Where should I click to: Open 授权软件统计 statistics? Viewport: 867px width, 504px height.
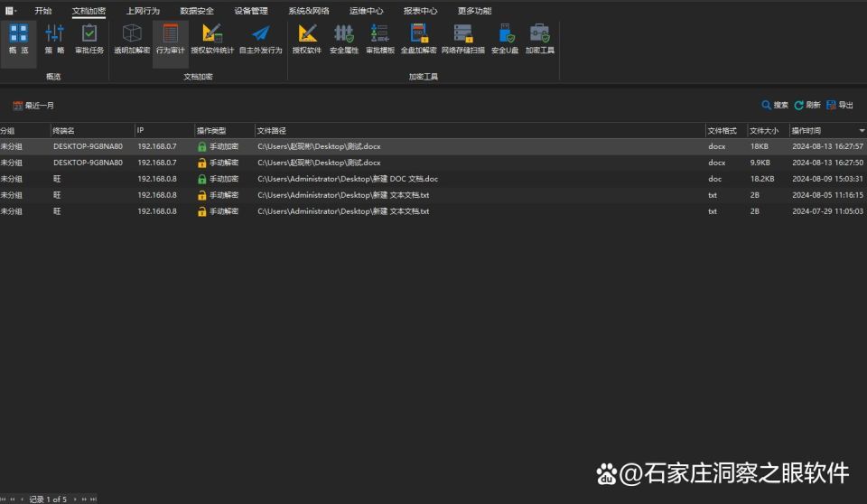click(x=212, y=39)
